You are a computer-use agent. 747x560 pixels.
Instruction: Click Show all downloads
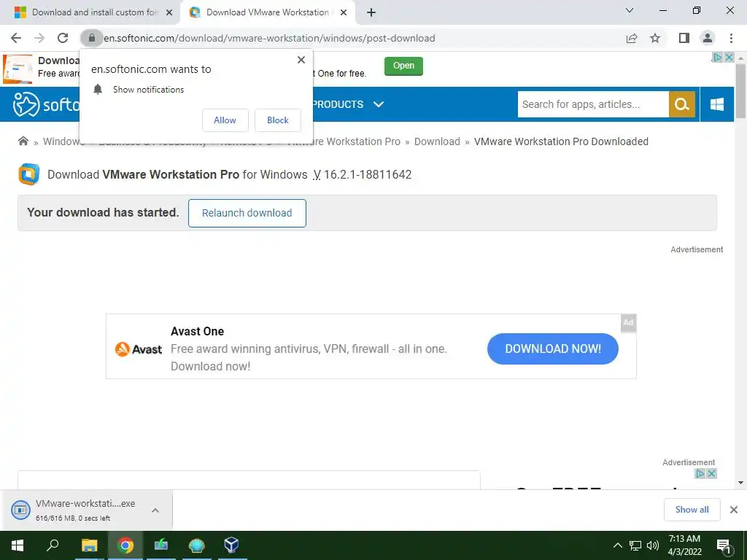692,510
